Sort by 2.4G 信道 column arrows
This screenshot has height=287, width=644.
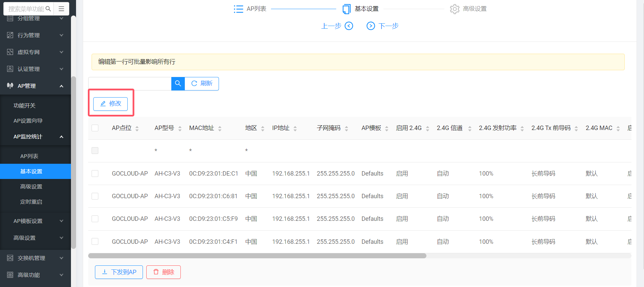470,128
